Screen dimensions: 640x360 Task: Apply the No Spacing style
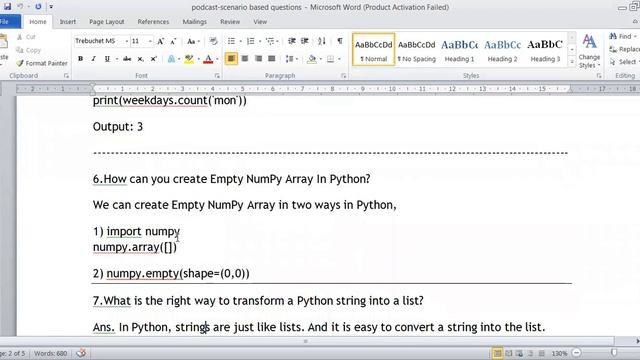pyautogui.click(x=417, y=50)
